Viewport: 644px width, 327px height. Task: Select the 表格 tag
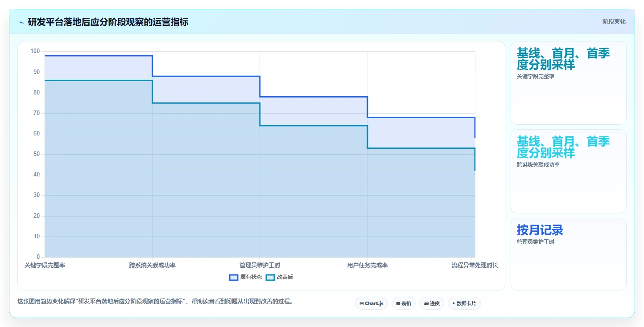(x=404, y=303)
